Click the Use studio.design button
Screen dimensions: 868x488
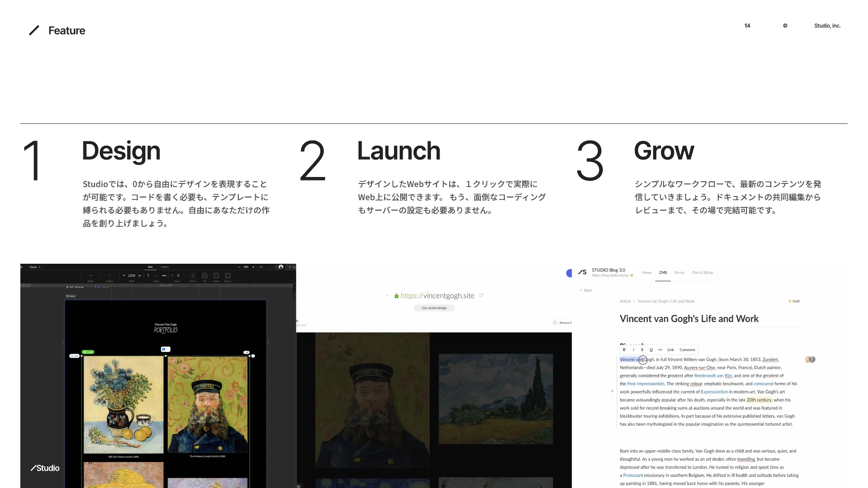click(434, 308)
